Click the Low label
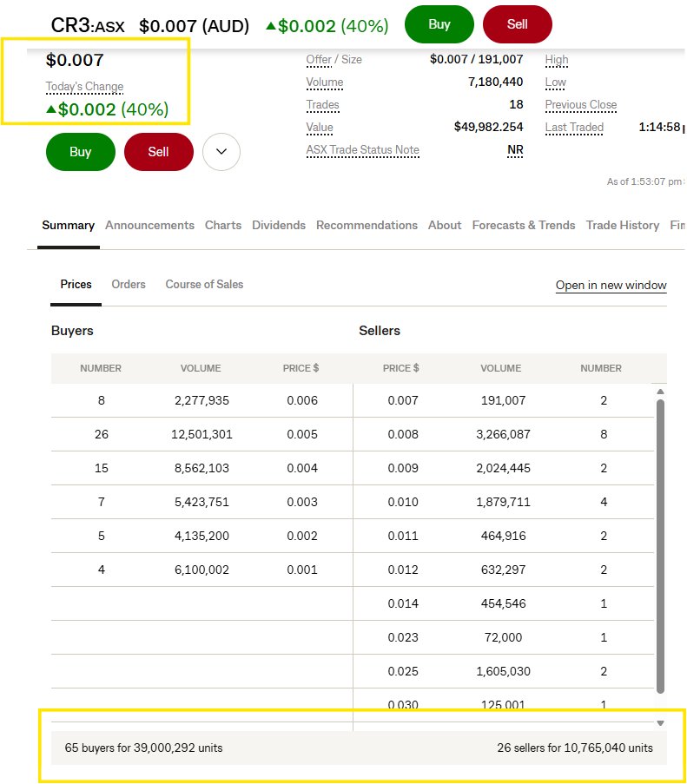Image resolution: width=687 pixels, height=784 pixels. click(x=556, y=82)
